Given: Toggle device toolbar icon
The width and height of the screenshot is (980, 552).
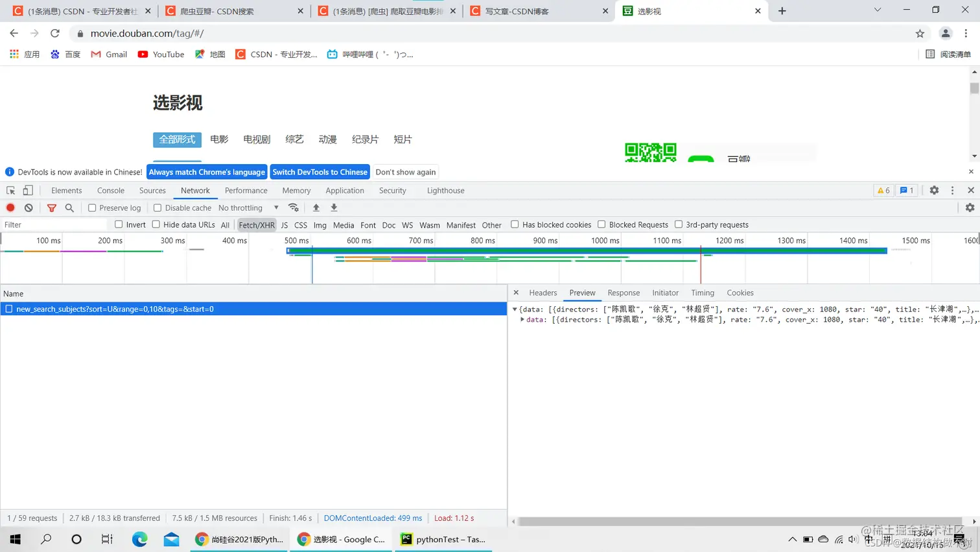Looking at the screenshot, I should click(28, 191).
